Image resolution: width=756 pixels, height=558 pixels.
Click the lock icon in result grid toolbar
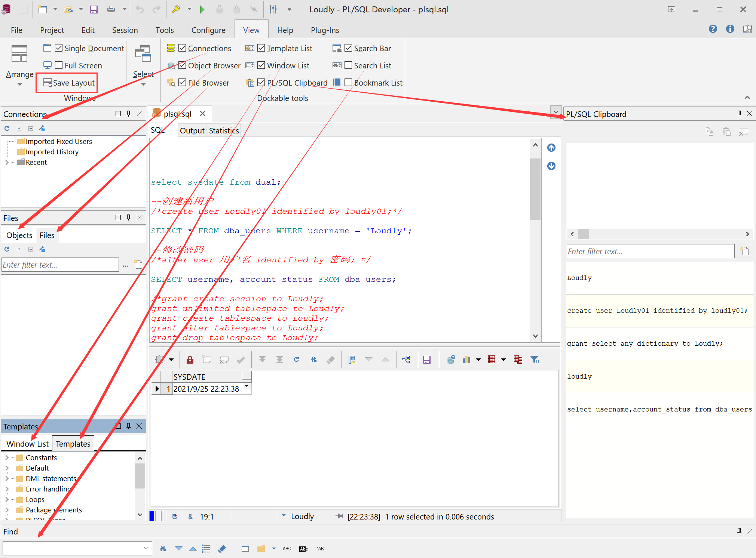coord(190,360)
